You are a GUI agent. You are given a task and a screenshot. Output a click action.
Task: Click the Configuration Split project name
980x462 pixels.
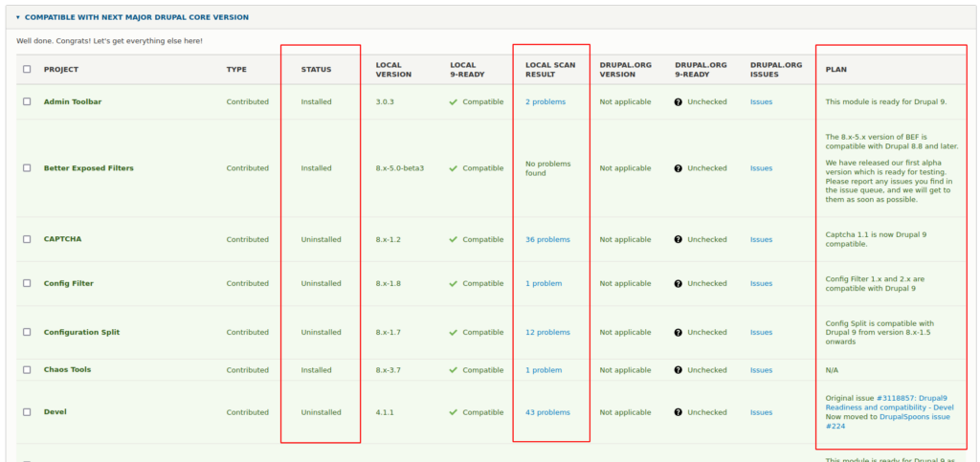click(x=82, y=332)
